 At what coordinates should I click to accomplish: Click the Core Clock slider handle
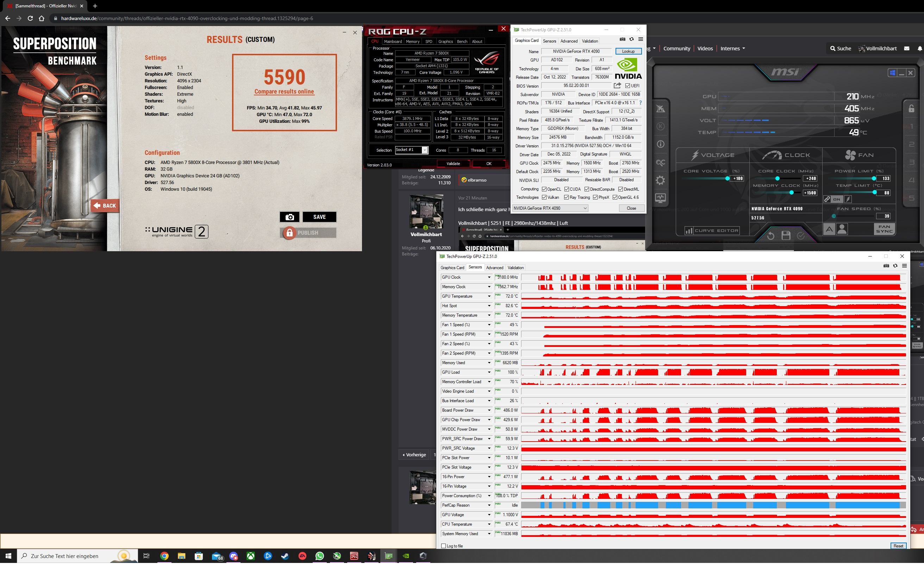click(x=778, y=178)
